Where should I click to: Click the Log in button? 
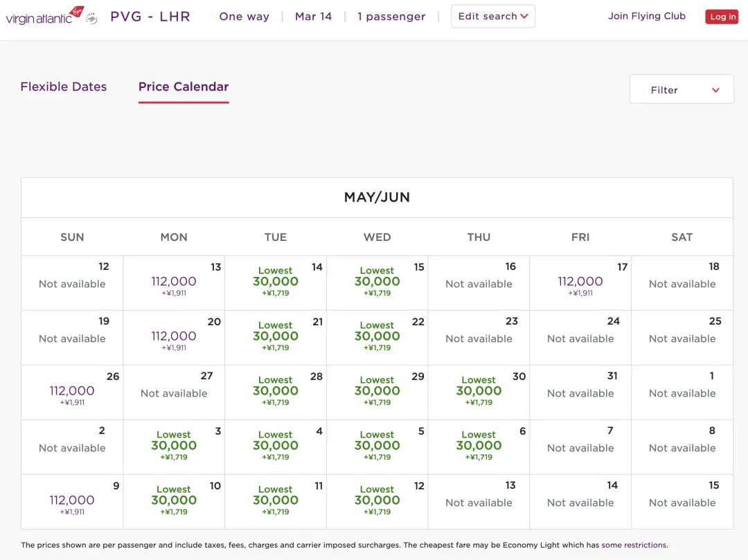[x=722, y=17]
